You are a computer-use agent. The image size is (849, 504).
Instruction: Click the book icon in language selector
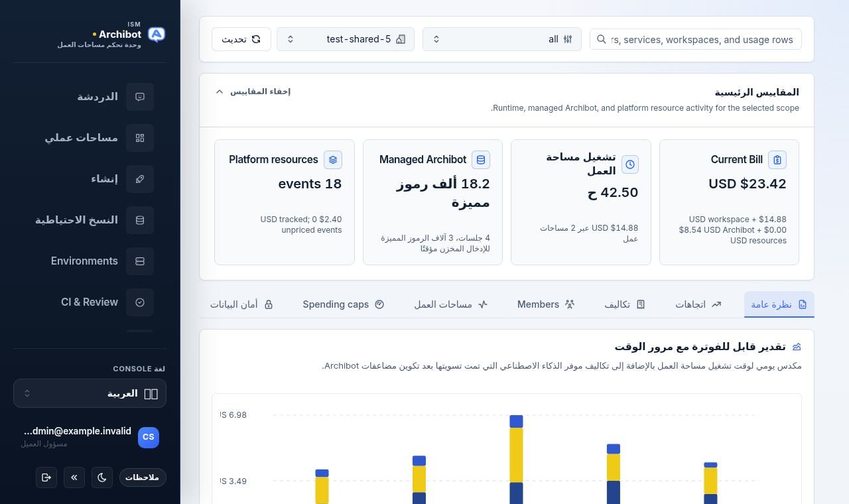click(151, 394)
